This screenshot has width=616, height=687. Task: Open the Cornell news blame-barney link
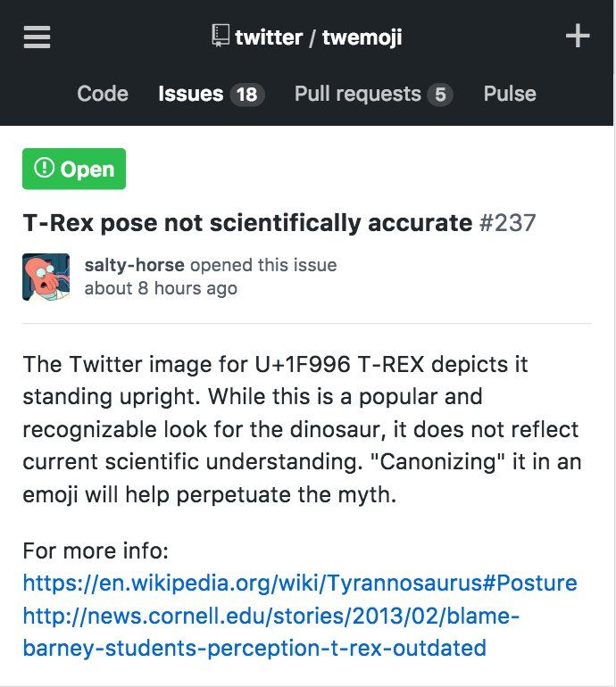(x=268, y=632)
